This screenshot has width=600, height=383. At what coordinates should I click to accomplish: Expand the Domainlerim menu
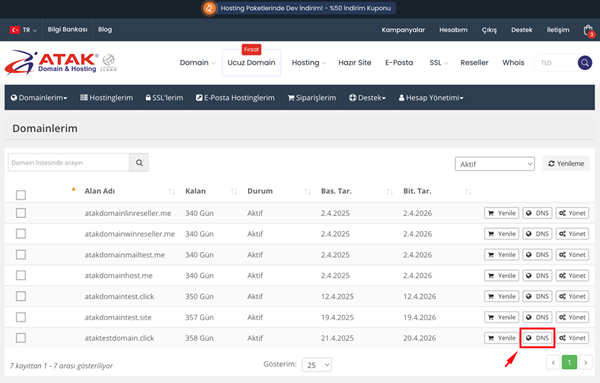point(39,98)
